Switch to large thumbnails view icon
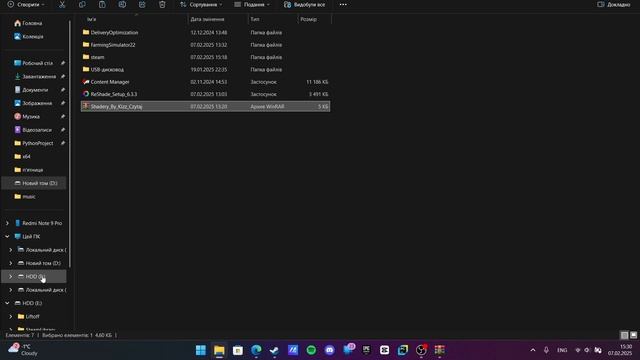The width and height of the screenshot is (640, 360). point(633,335)
